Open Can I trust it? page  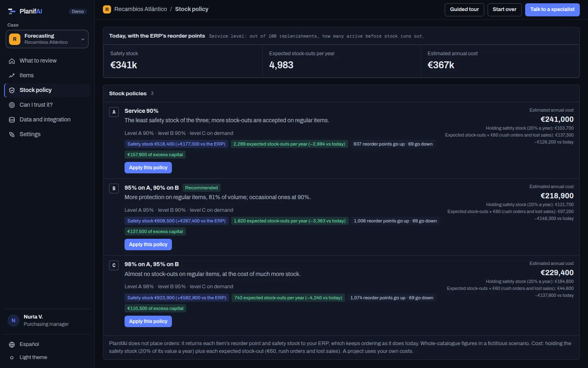[47, 105]
